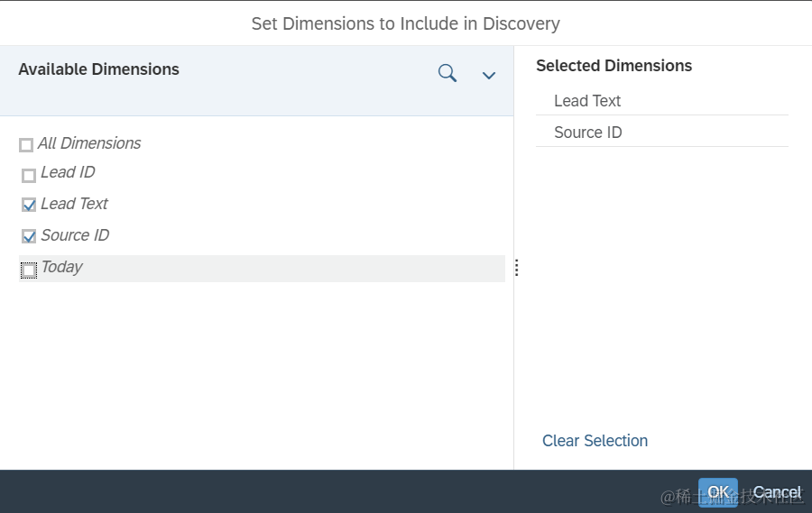Select Source ID in Selected Dimensions list
Screen dimensions: 812x513
click(587, 133)
